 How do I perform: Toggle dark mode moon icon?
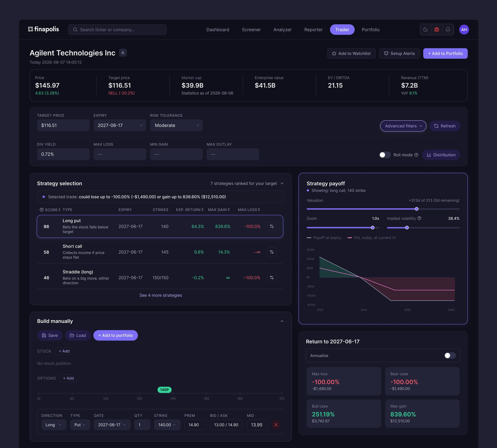tap(426, 30)
